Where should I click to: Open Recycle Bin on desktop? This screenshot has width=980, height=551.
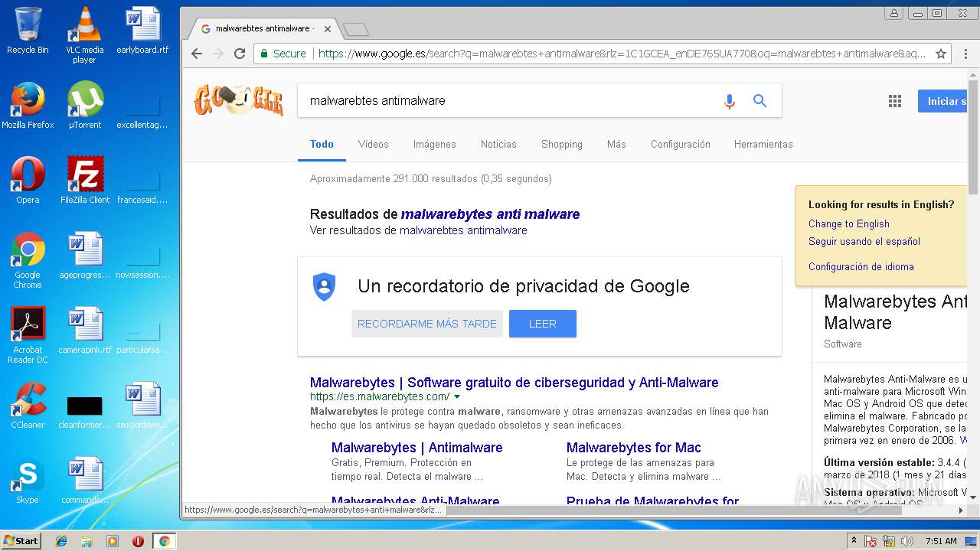pyautogui.click(x=28, y=31)
